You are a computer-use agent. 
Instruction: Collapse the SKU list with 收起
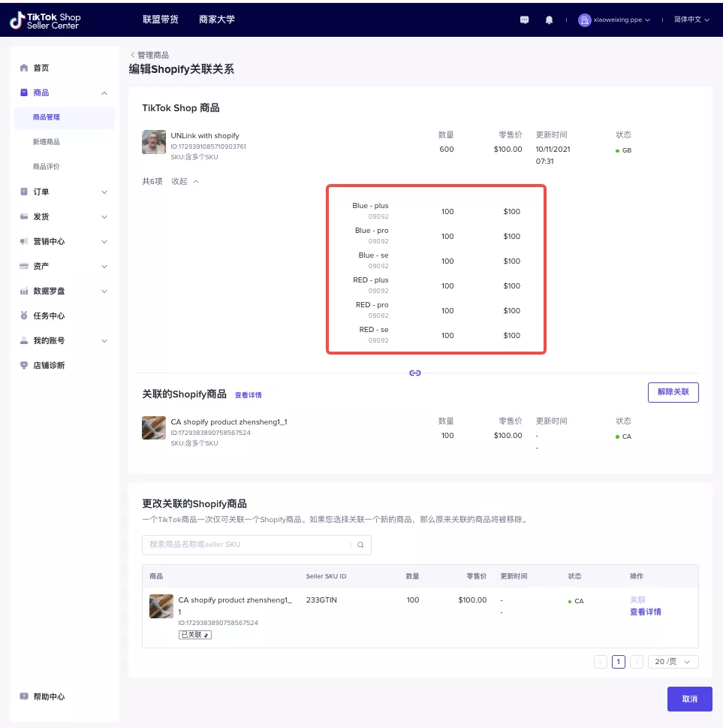point(185,181)
